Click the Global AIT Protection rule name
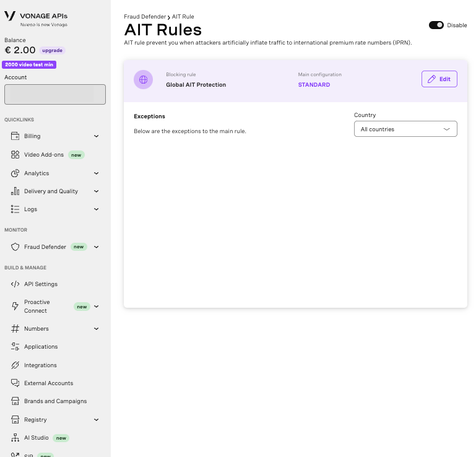The image size is (476, 457). tap(196, 85)
